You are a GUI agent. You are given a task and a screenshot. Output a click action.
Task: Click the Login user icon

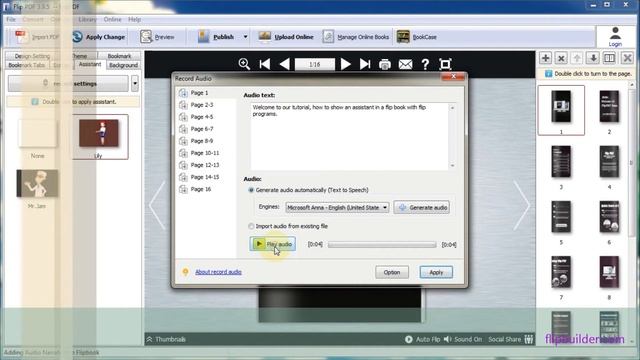[615, 37]
